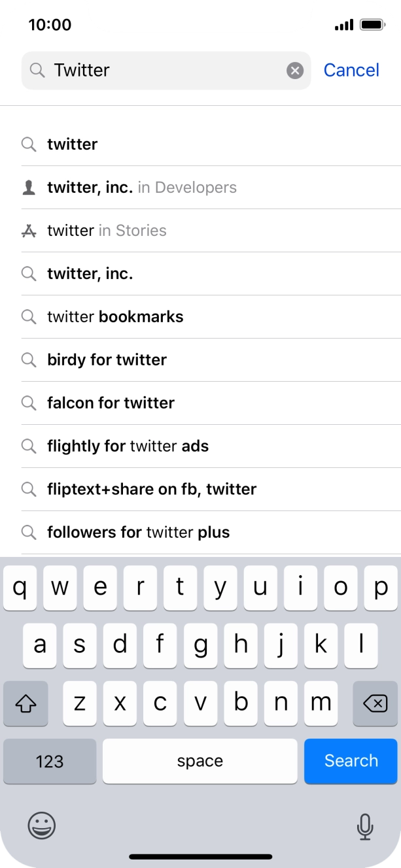Tap the microphone for voice dictation
Screen dimensions: 401x868
[365, 826]
